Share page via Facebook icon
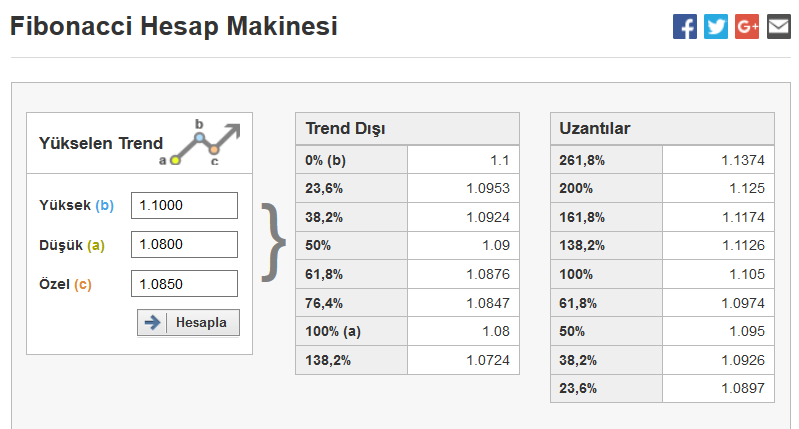The height and width of the screenshot is (429, 799). tap(684, 26)
